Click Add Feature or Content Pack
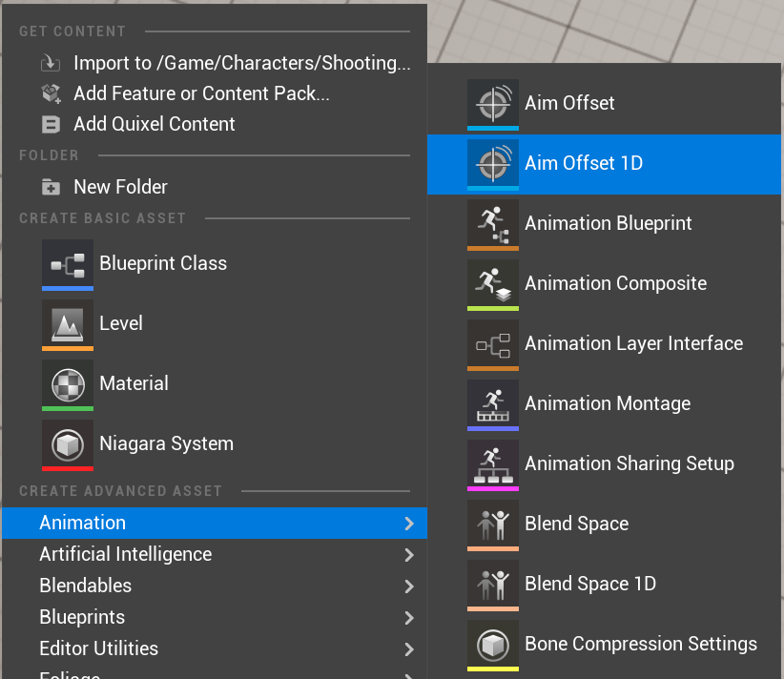 click(x=201, y=93)
